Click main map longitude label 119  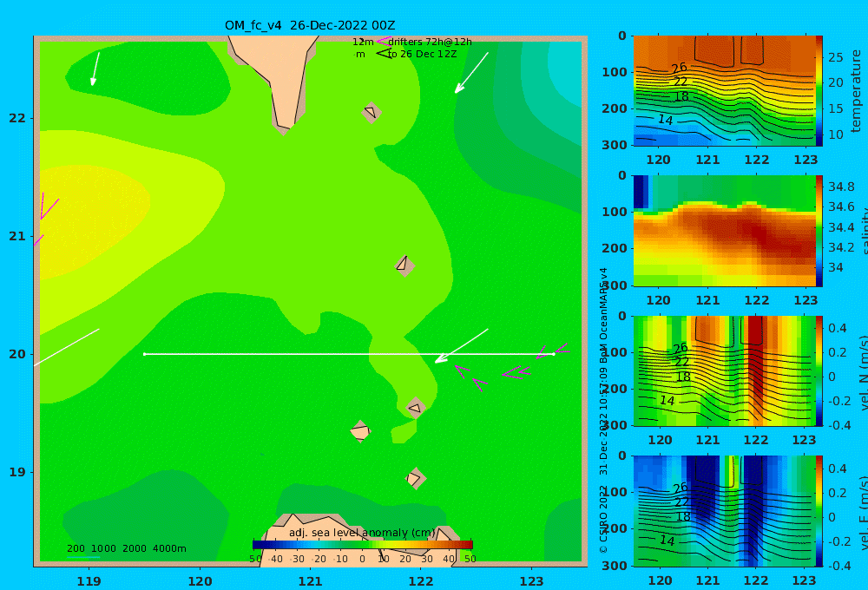(89, 581)
